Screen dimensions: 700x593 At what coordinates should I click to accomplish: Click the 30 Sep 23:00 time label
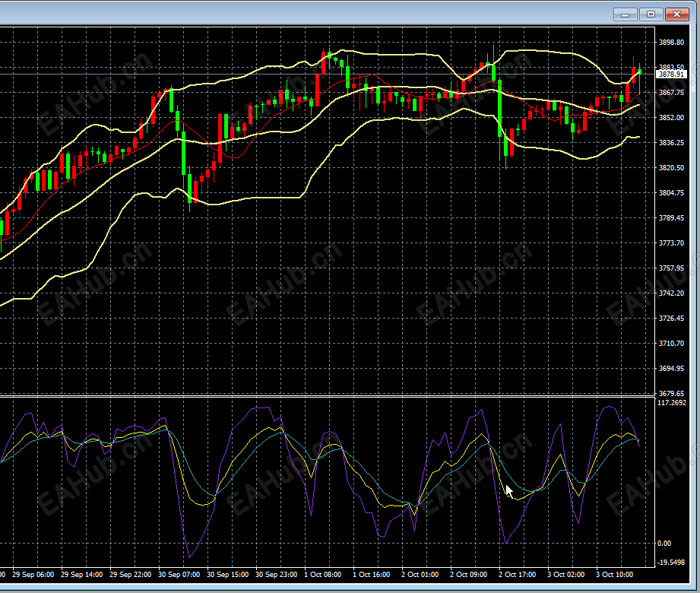(277, 575)
